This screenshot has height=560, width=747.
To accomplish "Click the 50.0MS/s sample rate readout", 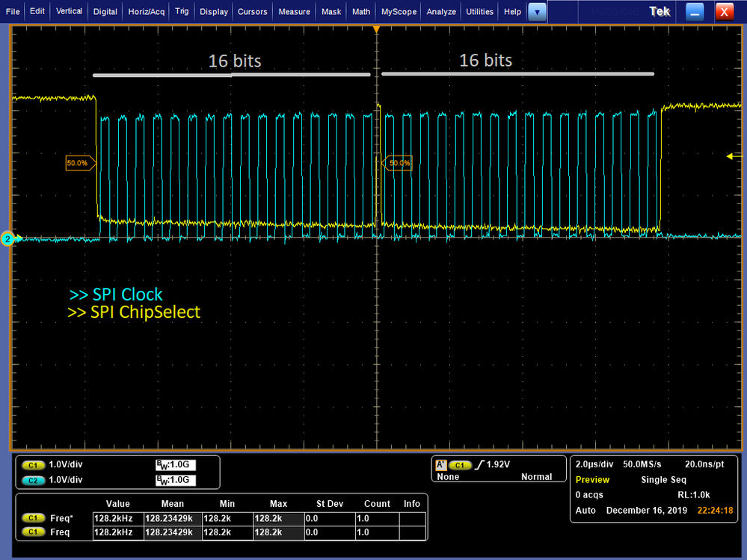I will pyautogui.click(x=642, y=464).
